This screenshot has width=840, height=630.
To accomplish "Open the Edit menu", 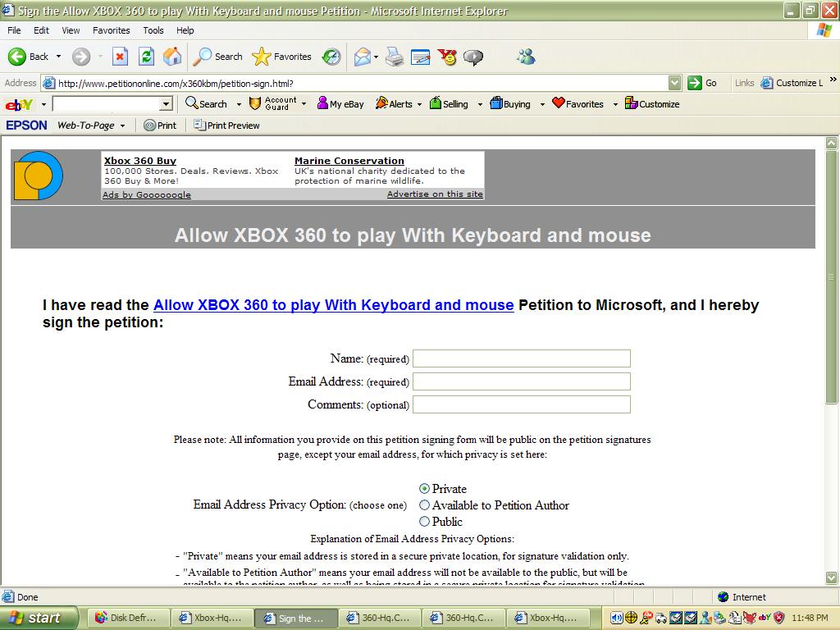I will [x=41, y=30].
